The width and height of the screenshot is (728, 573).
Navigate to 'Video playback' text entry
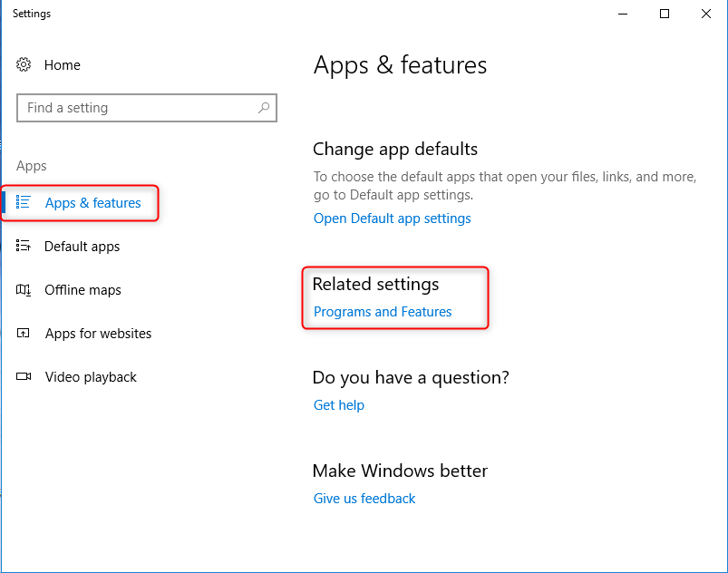pyautogui.click(x=91, y=377)
